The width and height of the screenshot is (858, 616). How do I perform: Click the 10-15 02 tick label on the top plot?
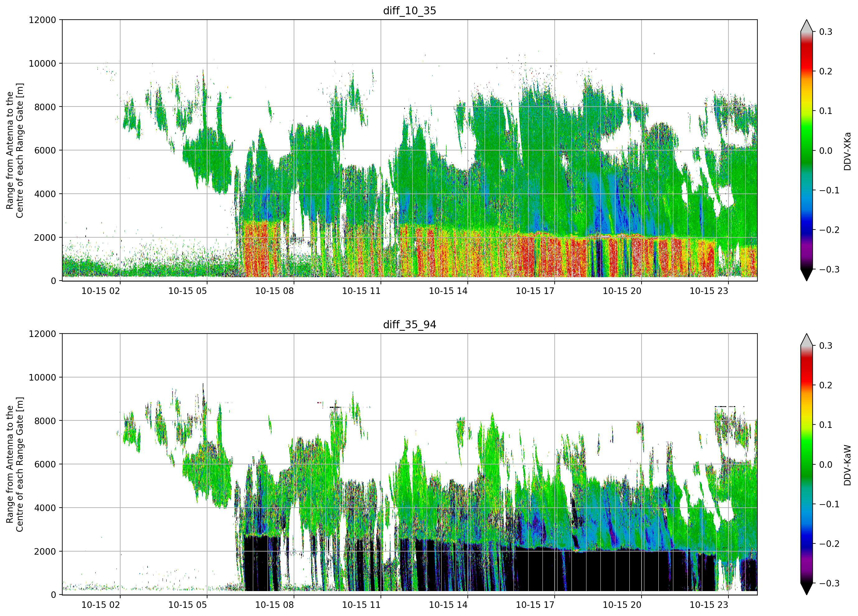101,291
